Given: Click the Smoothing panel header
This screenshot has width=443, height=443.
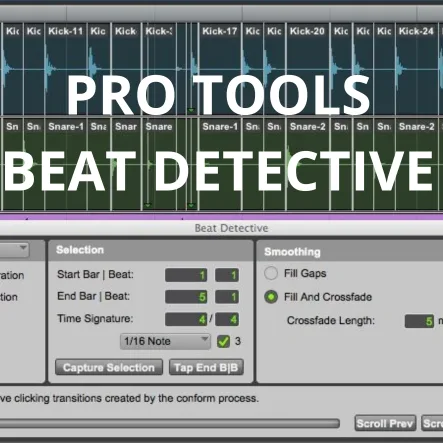Looking at the screenshot, I should point(350,252).
